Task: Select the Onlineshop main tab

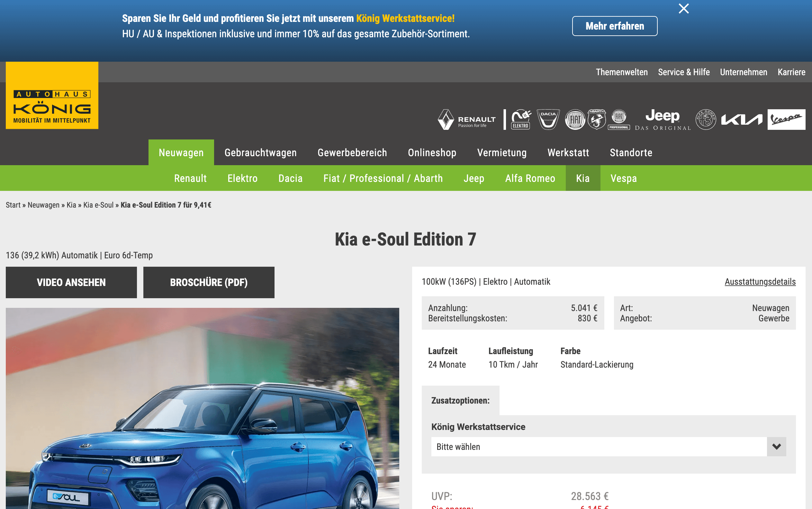Action: pyautogui.click(x=432, y=153)
